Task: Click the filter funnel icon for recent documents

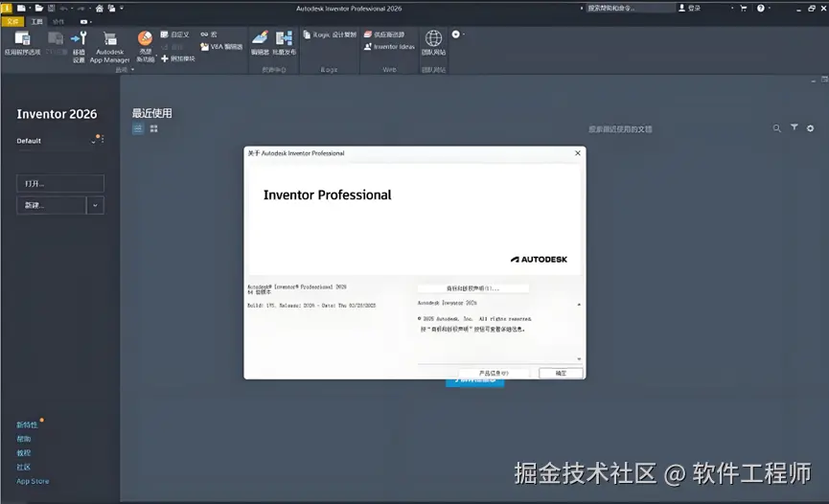Action: [x=794, y=127]
